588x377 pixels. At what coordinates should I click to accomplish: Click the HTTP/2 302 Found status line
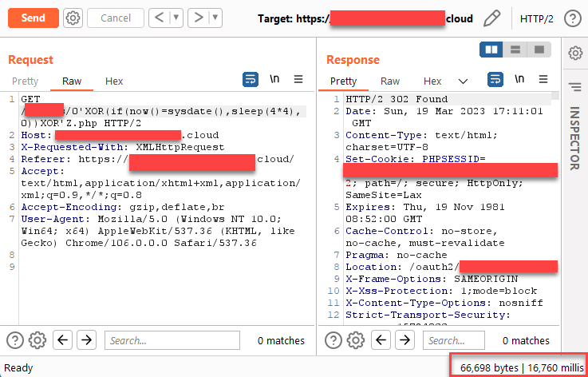pyautogui.click(x=397, y=99)
